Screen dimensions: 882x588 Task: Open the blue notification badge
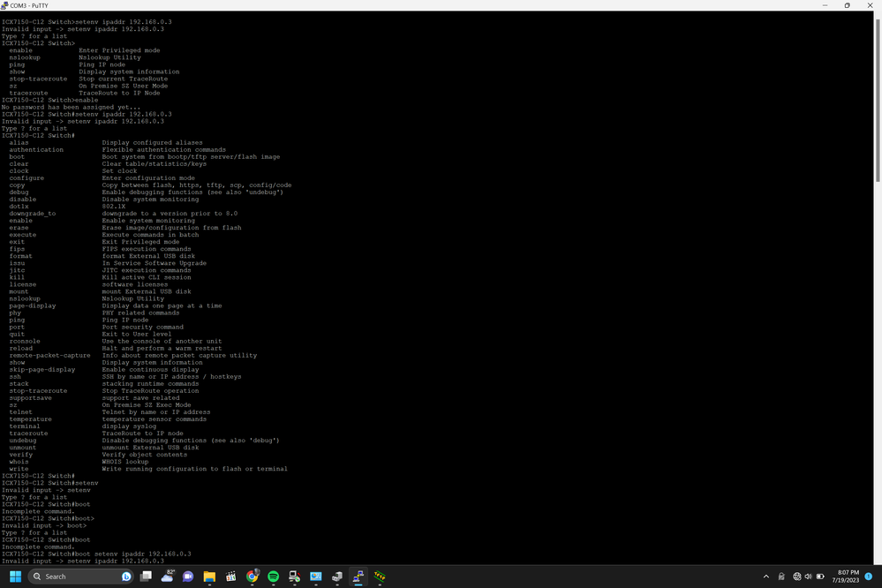click(869, 577)
